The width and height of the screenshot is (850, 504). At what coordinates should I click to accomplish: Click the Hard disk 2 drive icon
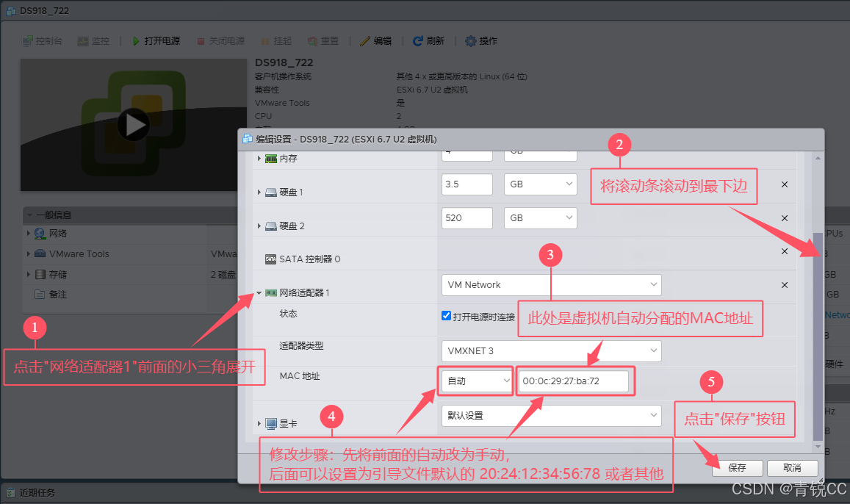point(271,226)
